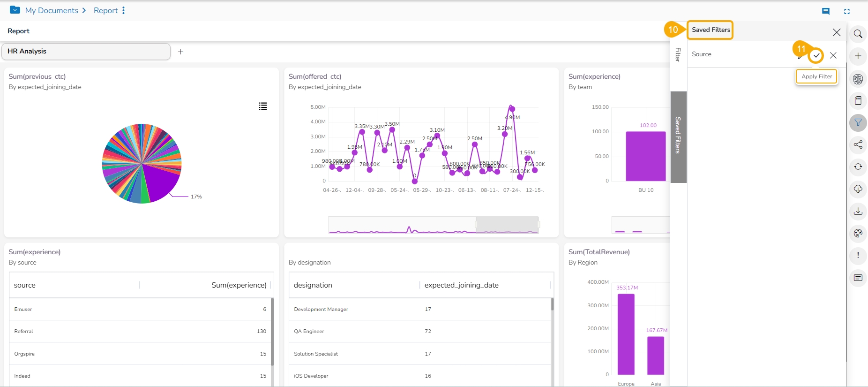Screen dimensions: 868x387
Task: Click the exclamation info icon
Action: point(858,255)
